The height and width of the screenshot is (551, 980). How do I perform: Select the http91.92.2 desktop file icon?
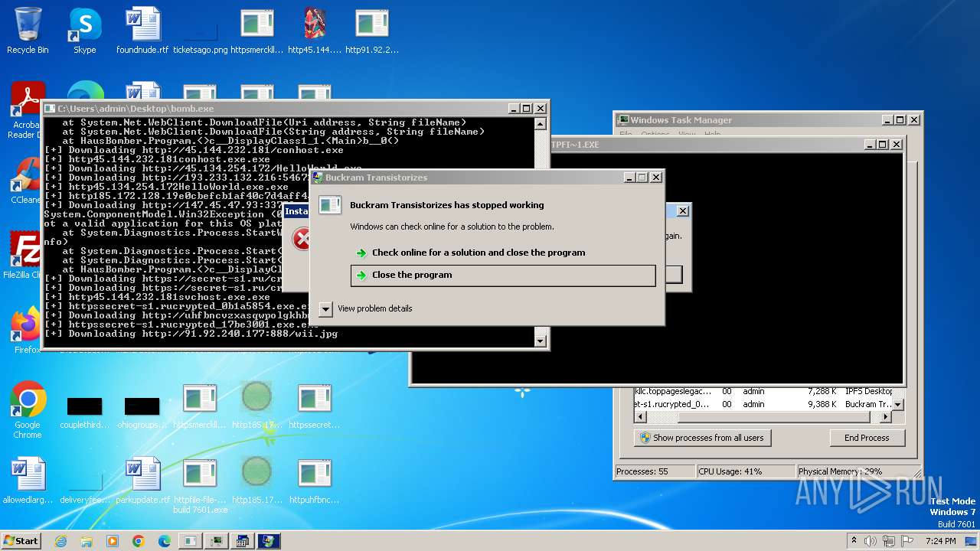(x=372, y=31)
